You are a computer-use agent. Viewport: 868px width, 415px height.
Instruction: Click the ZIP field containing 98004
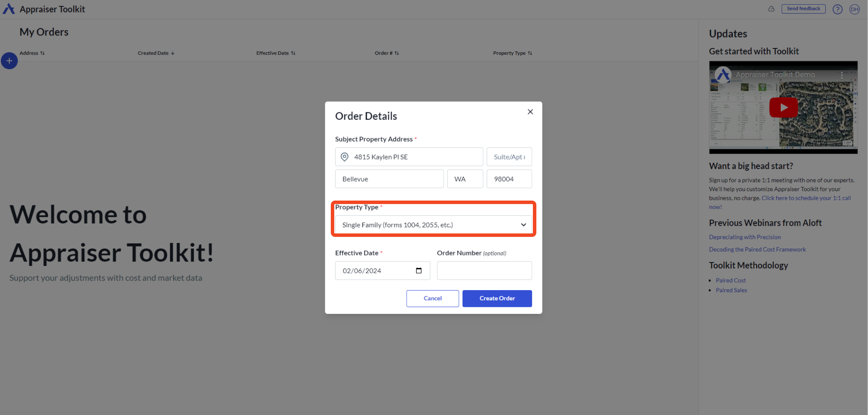tap(509, 179)
